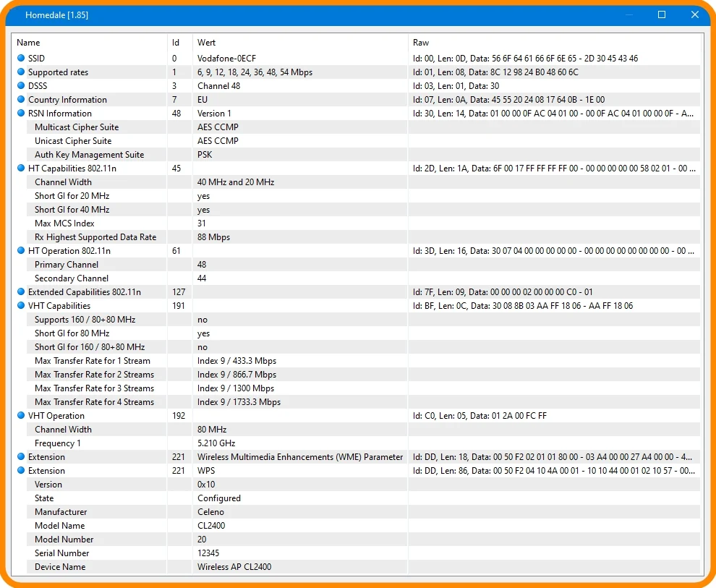Screen dimensions: 716x588
Task: Select the SSID value Vodafone-0ECF
Action: click(x=226, y=59)
